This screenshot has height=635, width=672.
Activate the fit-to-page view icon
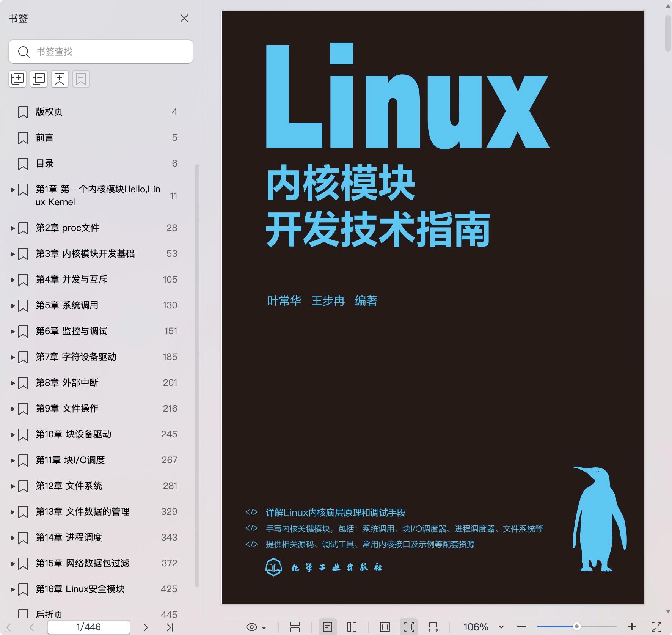pos(409,627)
